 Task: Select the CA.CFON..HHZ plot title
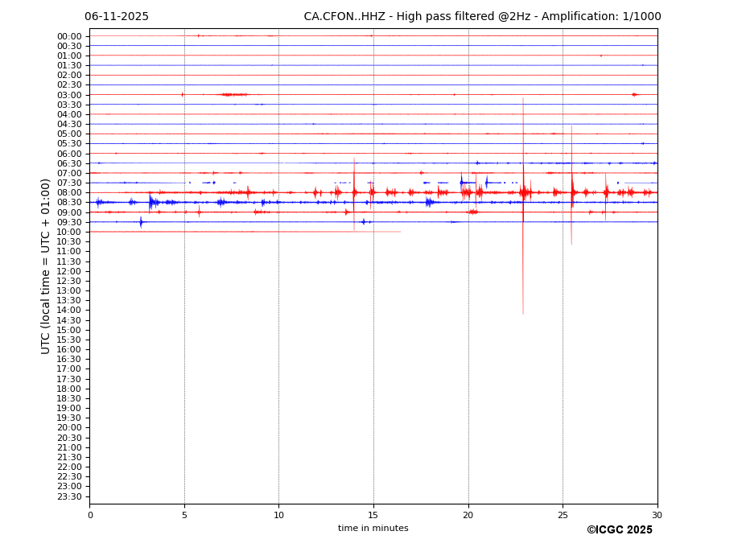(481, 17)
